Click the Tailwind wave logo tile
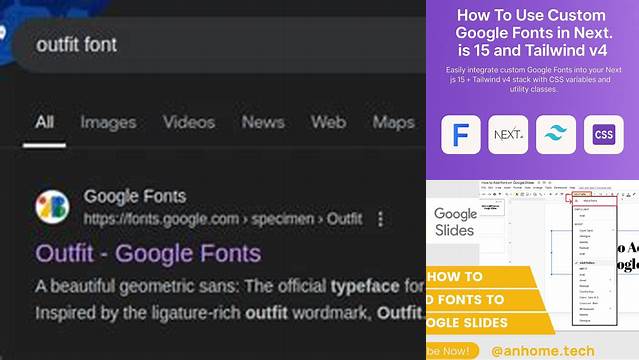Viewport: 639px width, 360px height. (556, 135)
